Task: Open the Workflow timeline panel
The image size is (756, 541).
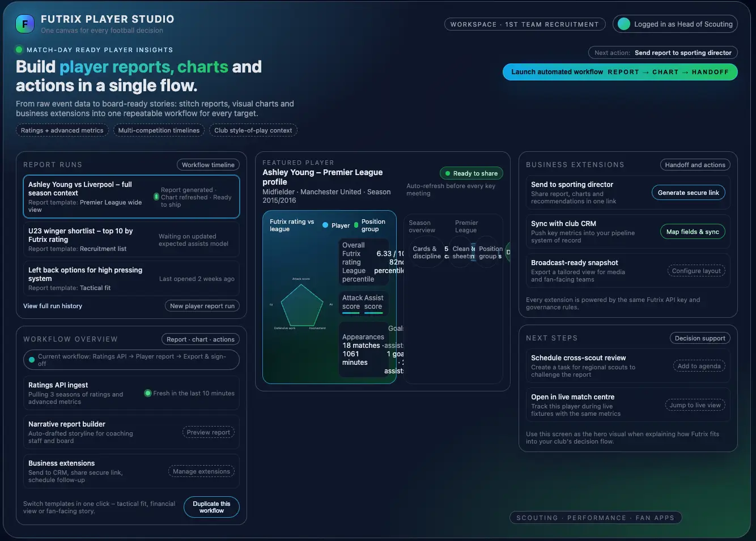Action: click(208, 164)
